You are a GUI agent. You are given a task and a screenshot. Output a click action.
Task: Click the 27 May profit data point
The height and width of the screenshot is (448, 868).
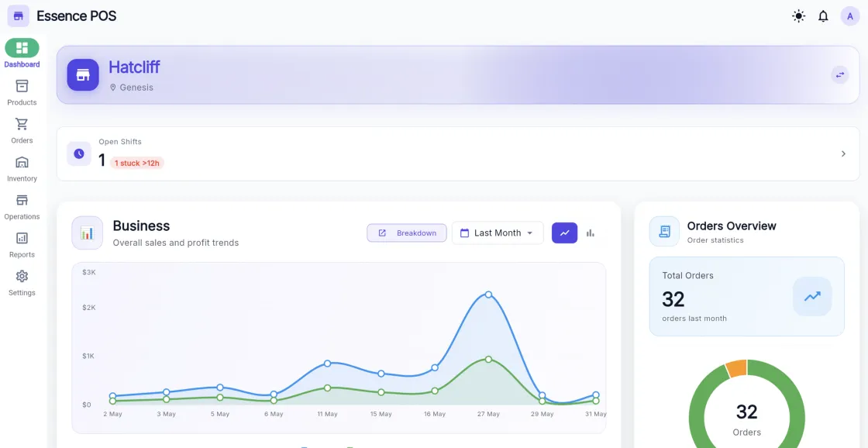(488, 359)
